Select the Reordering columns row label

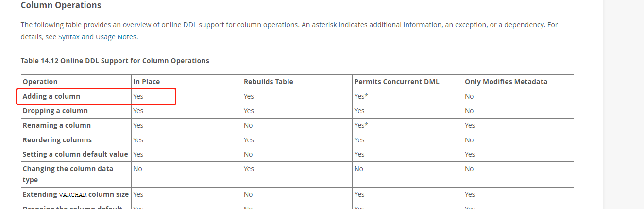(x=57, y=140)
